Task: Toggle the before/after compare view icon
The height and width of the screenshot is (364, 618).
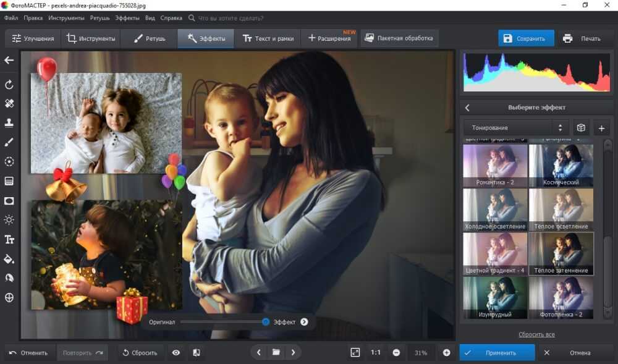Action: 196,352
